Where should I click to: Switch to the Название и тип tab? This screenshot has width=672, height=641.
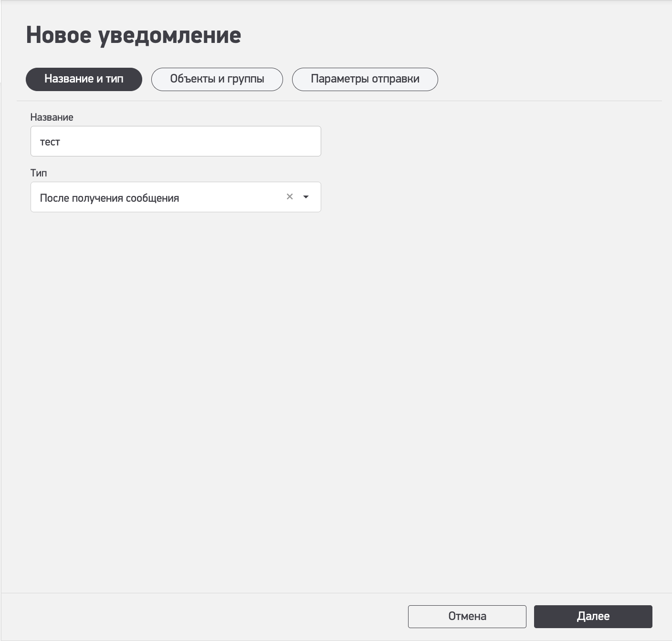84,79
